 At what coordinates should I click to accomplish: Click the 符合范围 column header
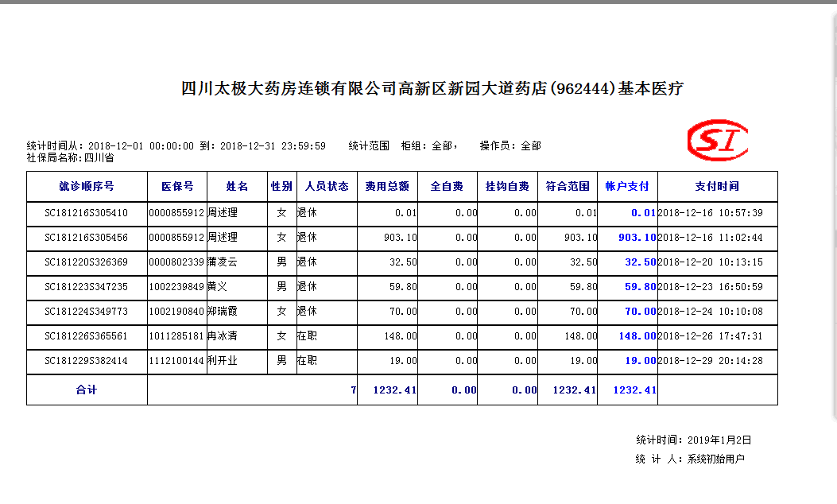568,186
